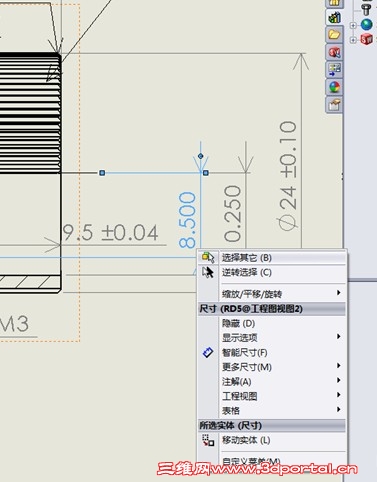Expand the 更多尺寸(M) submenu
Image resolution: width=377 pixels, height=482 pixels.
click(x=272, y=367)
